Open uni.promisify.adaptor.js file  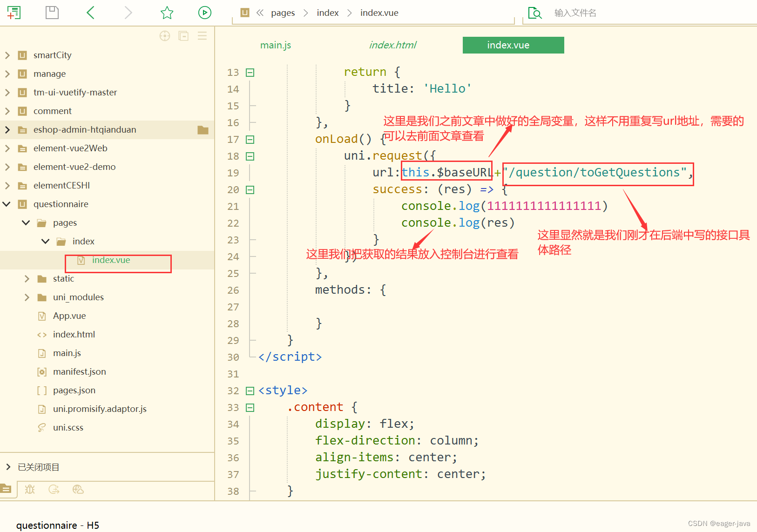tap(100, 409)
